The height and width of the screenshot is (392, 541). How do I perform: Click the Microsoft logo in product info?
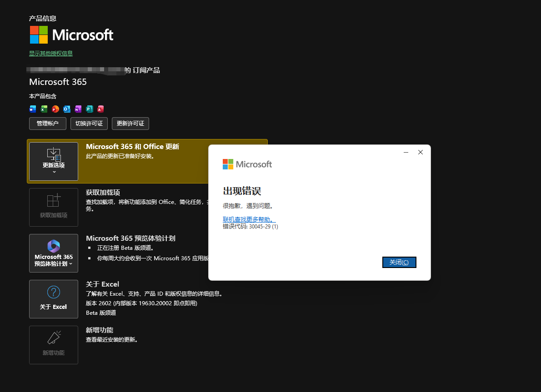[71, 35]
